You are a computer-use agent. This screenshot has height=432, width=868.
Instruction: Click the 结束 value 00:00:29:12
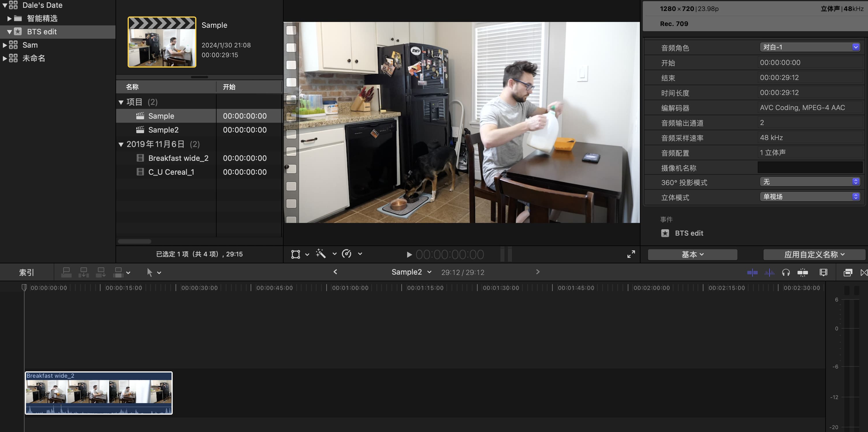pos(779,77)
